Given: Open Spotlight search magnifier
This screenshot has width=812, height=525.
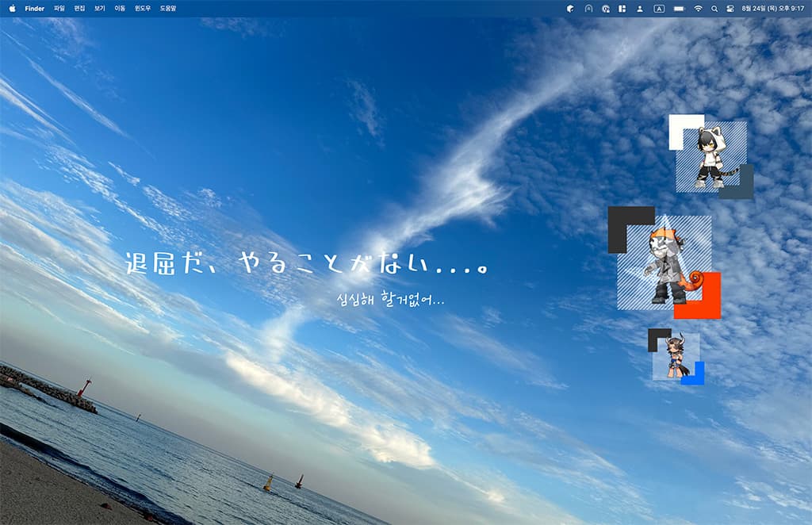Looking at the screenshot, I should 714,8.
